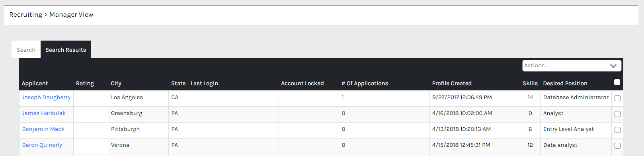644x156 pixels.
Task: Sort by # Of Applications header
Action: 365,83
